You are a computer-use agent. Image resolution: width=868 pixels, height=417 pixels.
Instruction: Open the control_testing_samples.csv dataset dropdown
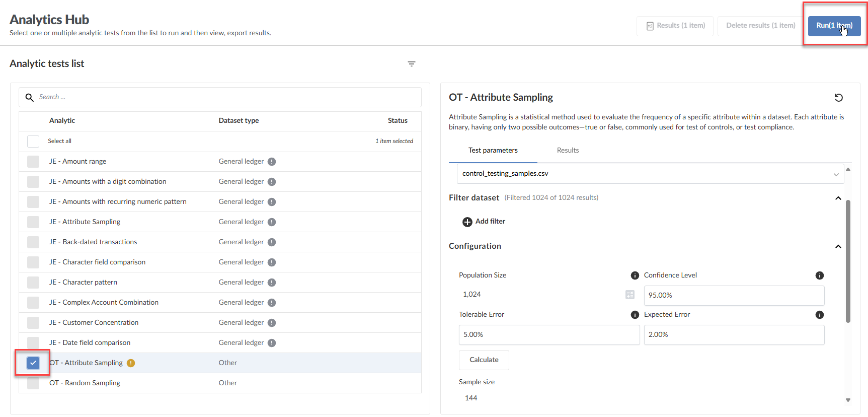point(650,174)
